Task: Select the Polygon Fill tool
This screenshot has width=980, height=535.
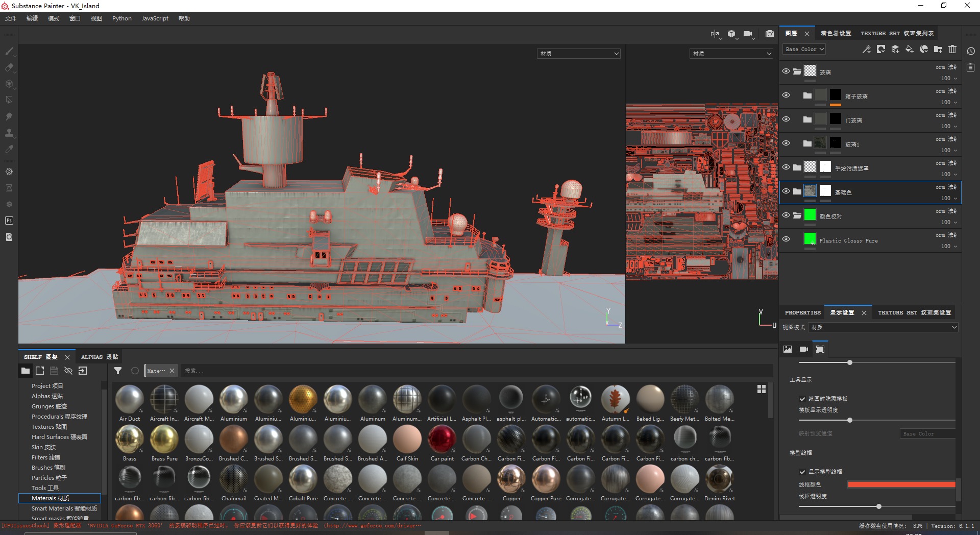Action: coord(9,100)
